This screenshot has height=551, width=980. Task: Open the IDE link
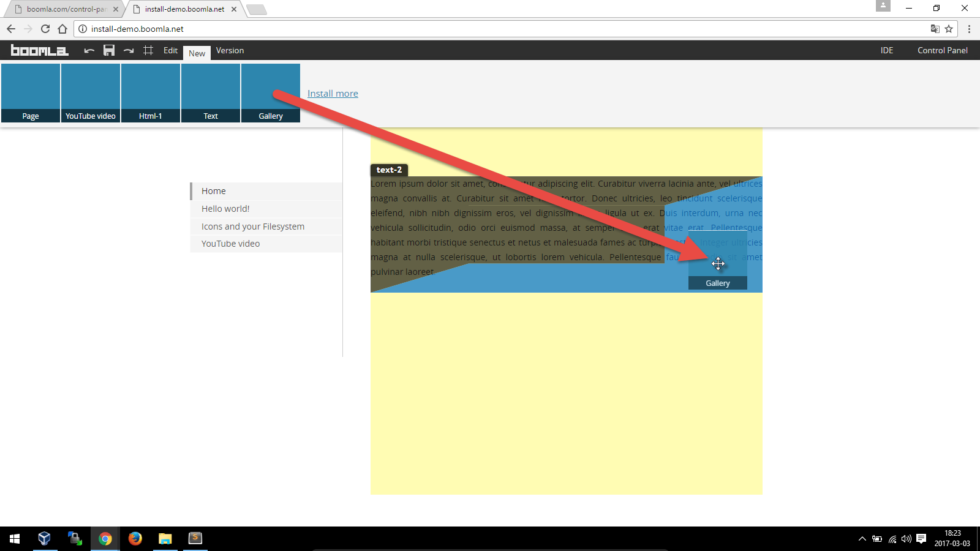pos(886,51)
